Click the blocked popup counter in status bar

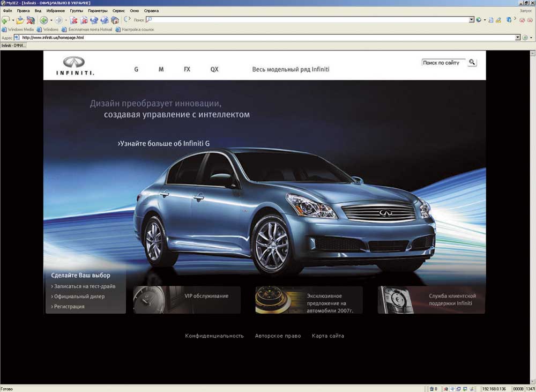pyautogui.click(x=433, y=389)
